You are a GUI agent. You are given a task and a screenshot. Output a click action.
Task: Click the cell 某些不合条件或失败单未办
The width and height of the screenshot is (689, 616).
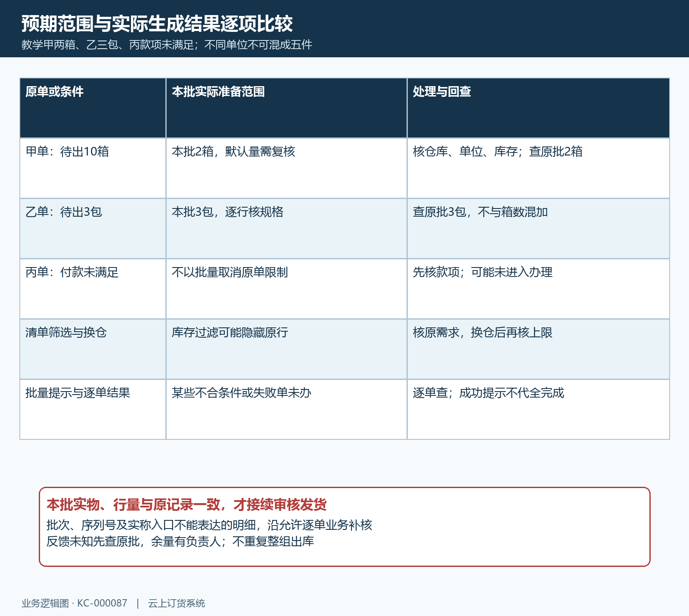[286, 409]
